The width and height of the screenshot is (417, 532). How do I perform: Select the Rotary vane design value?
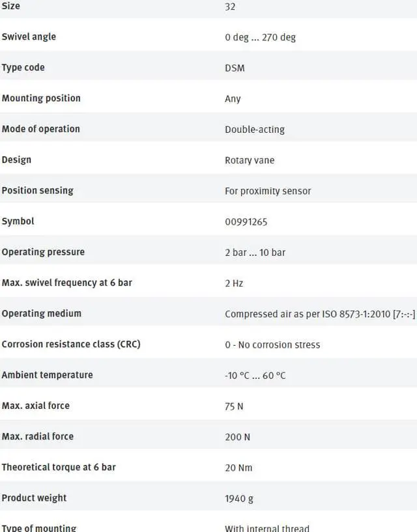250,160
